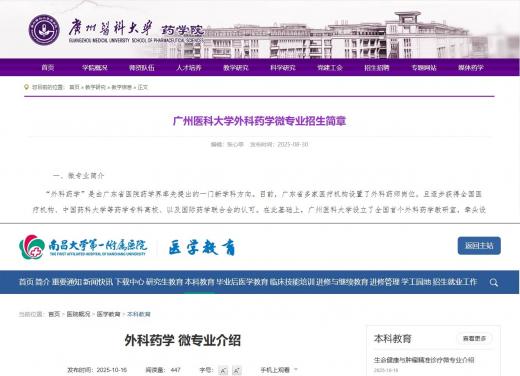Decrease font size with the A- icon
This screenshot has height=376, width=520.
[x=223, y=370]
